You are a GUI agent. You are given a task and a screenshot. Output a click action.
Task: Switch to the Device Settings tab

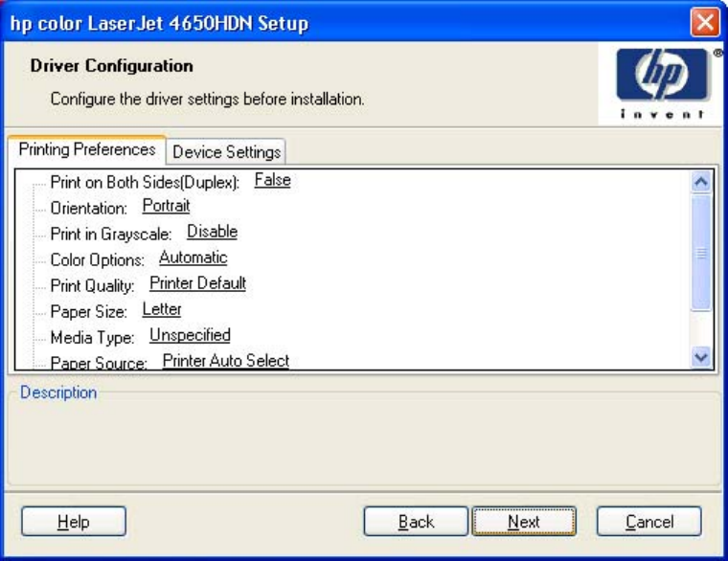coord(226,151)
